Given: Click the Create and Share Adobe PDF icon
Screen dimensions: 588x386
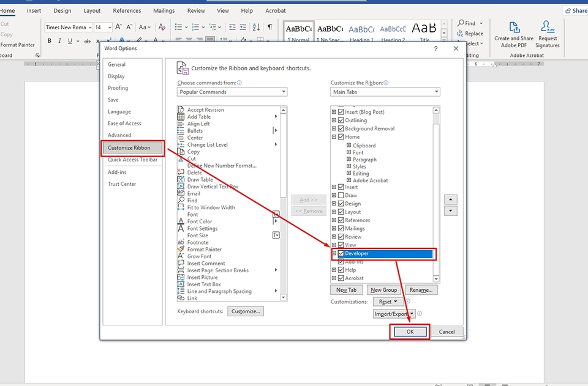Looking at the screenshot, I should click(x=514, y=28).
